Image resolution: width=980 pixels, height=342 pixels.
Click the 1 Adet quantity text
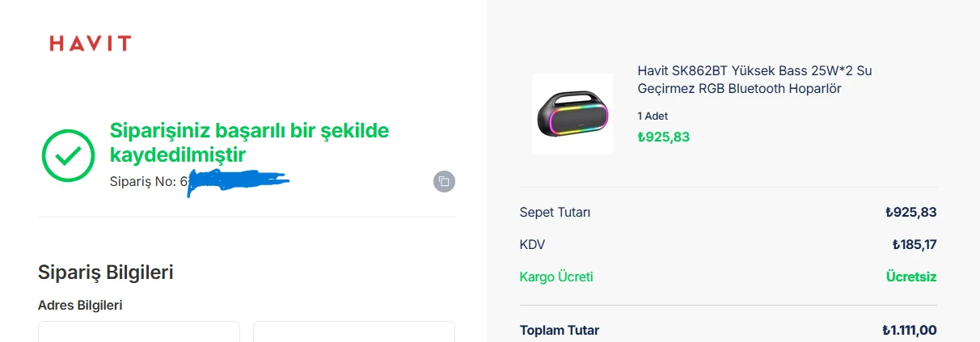coord(653,116)
